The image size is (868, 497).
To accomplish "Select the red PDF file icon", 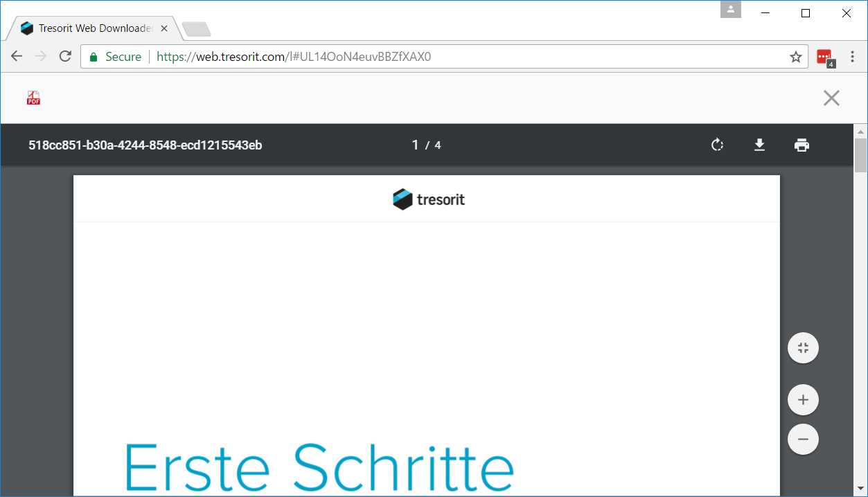I will pos(33,98).
